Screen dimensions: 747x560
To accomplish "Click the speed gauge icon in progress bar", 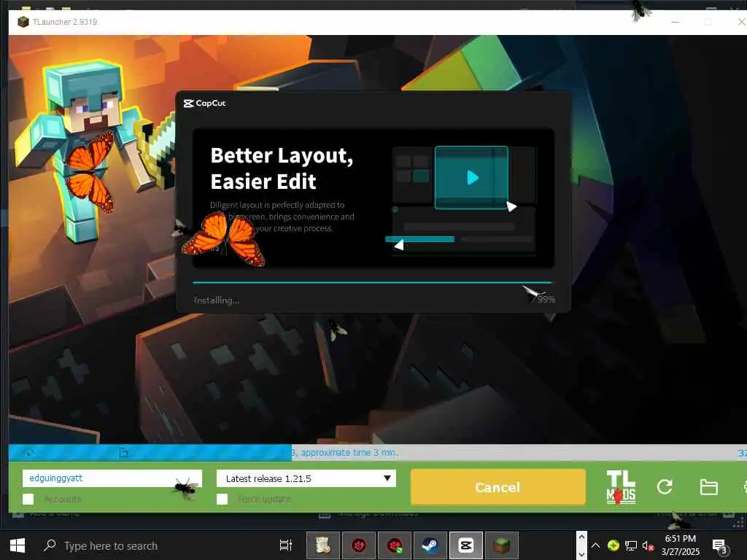I will (x=28, y=452).
